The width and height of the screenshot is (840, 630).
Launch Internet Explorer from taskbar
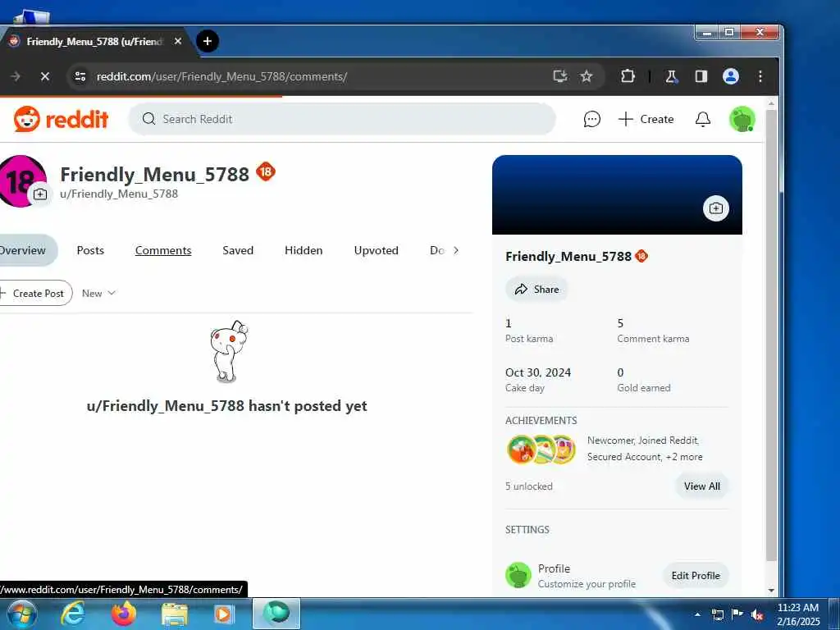(72, 614)
